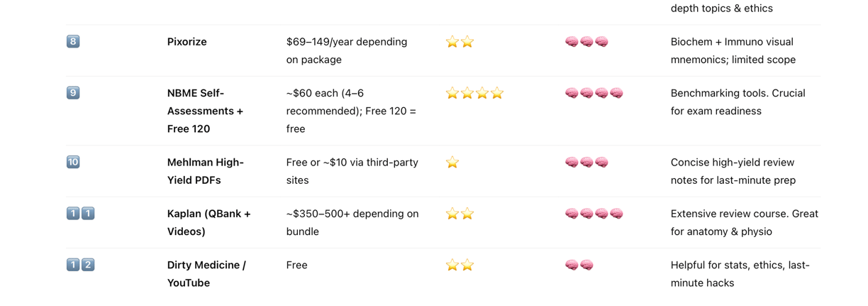Click Kaplan (QBank + Videos) cell

(209, 222)
